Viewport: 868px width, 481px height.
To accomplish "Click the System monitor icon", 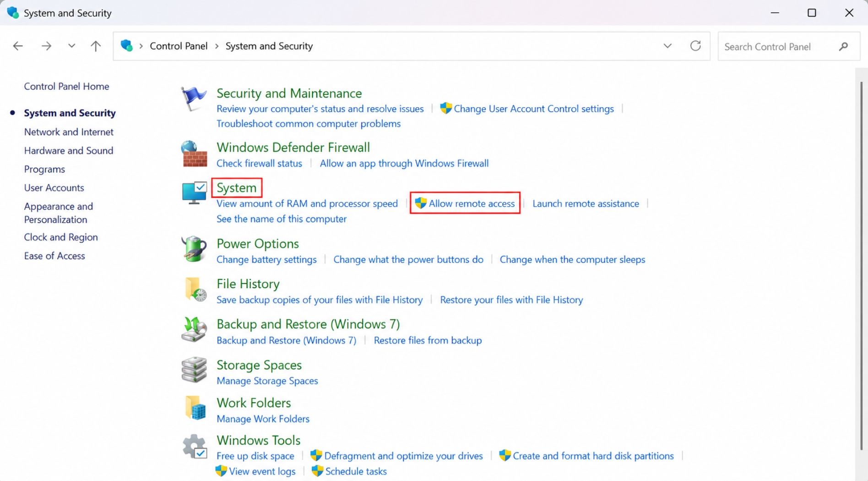I will [x=194, y=193].
